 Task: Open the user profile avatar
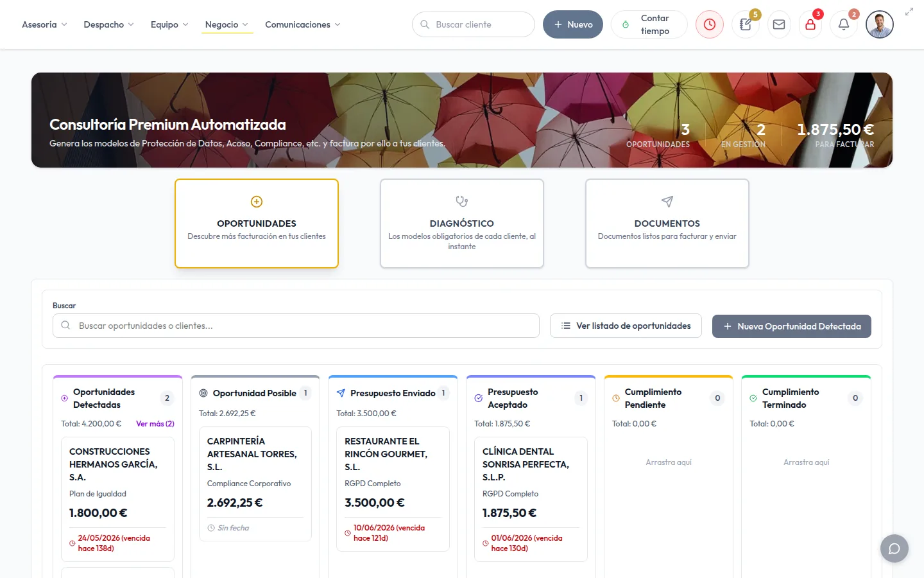click(880, 24)
